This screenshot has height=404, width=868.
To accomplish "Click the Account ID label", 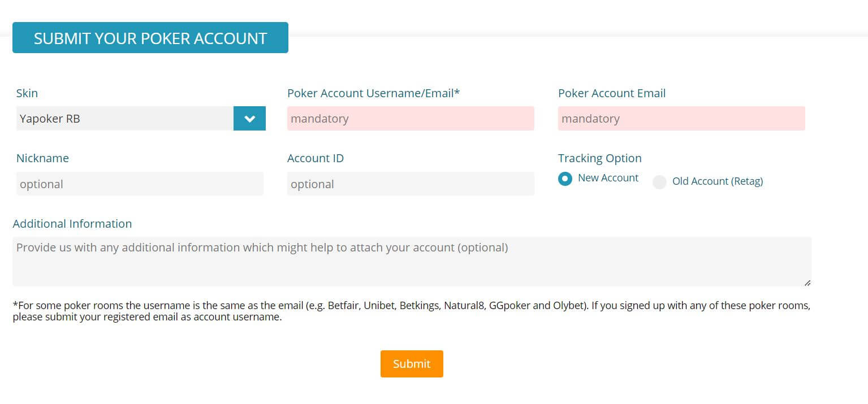I will coord(316,158).
